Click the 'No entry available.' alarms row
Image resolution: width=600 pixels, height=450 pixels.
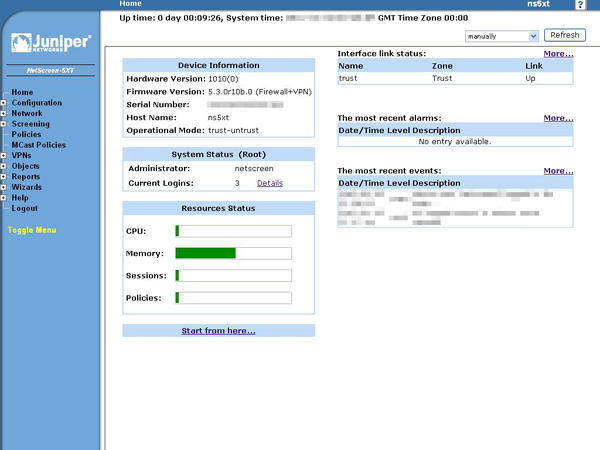455,142
